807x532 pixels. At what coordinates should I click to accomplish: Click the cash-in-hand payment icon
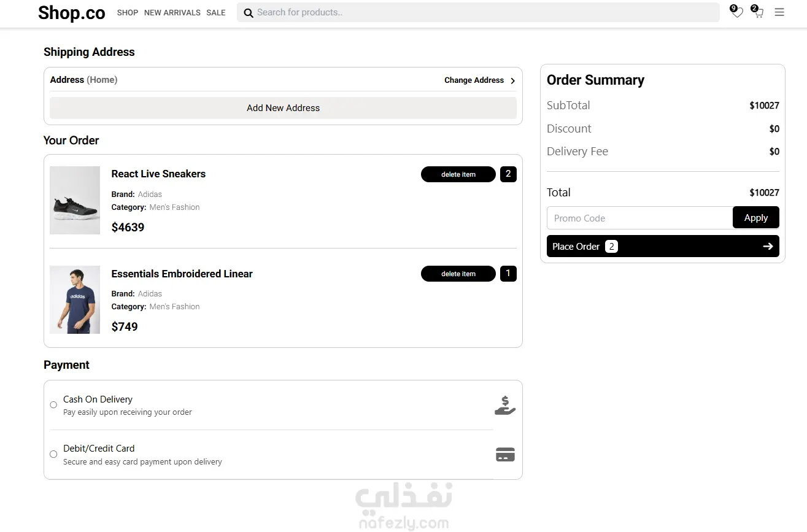[x=505, y=406]
